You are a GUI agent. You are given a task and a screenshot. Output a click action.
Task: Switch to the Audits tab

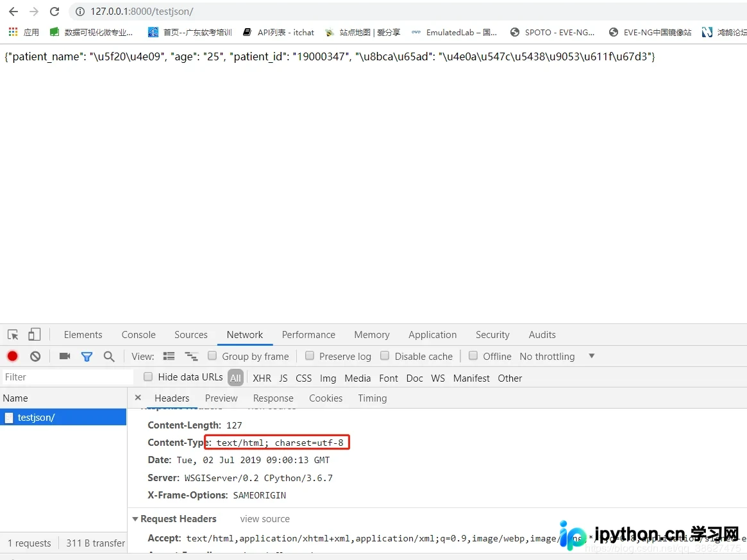coord(542,335)
